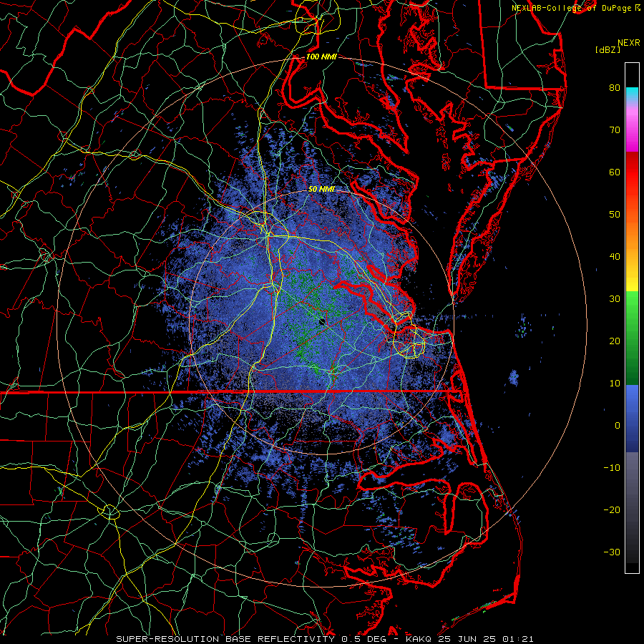This screenshot has height=644, width=644.
Task: Click the "[dBZ]" unit label
Action: (x=608, y=49)
